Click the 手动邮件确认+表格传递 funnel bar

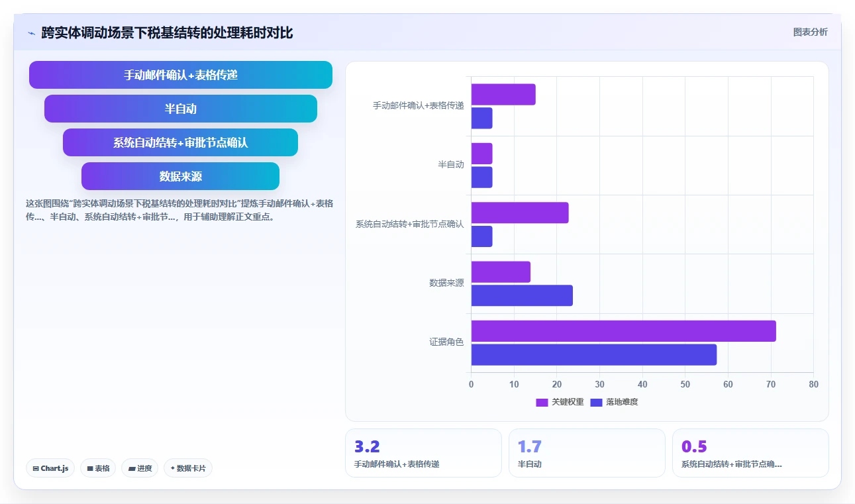coord(181,75)
